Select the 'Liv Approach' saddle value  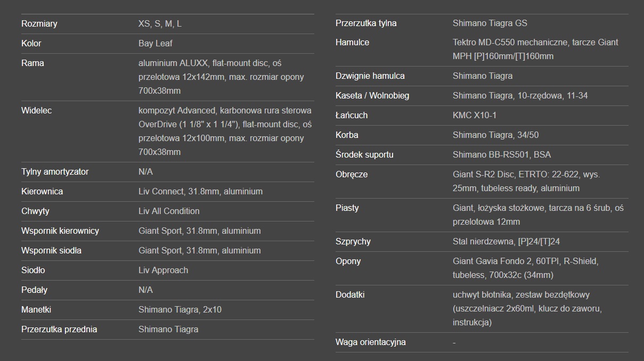163,270
